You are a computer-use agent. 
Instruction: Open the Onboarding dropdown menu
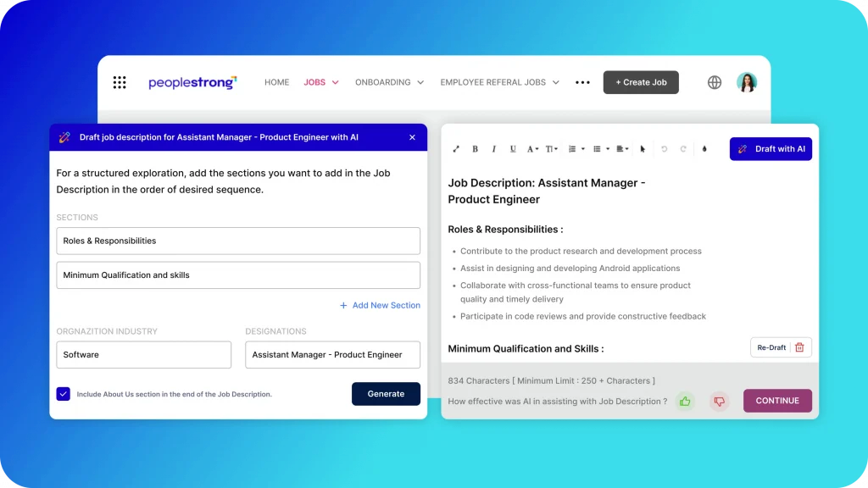(389, 82)
